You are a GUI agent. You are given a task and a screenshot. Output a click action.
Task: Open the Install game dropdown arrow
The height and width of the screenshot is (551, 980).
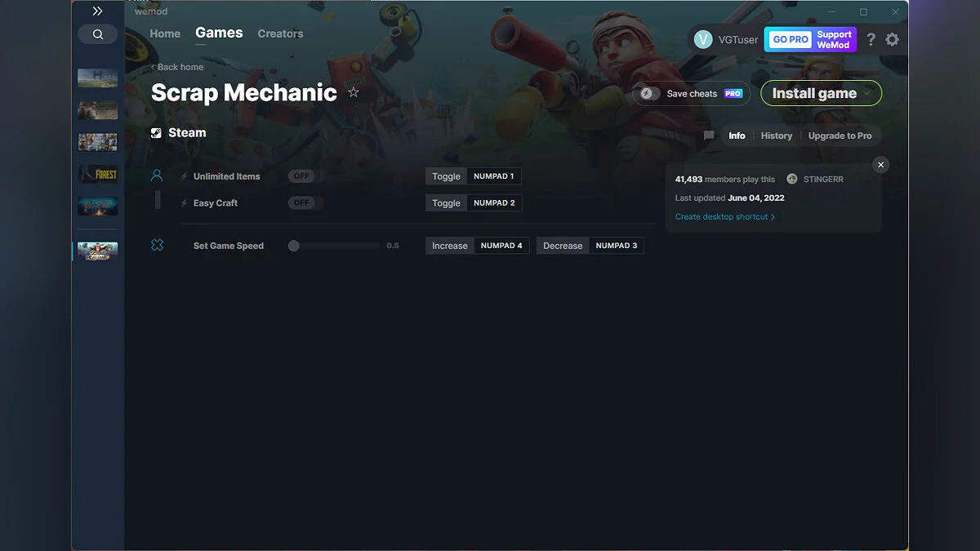(866, 93)
